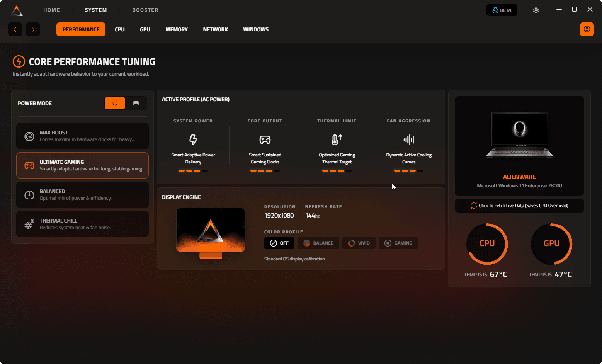The width and height of the screenshot is (602, 364).
Task: Switch power mode to battery
Action: [x=136, y=103]
